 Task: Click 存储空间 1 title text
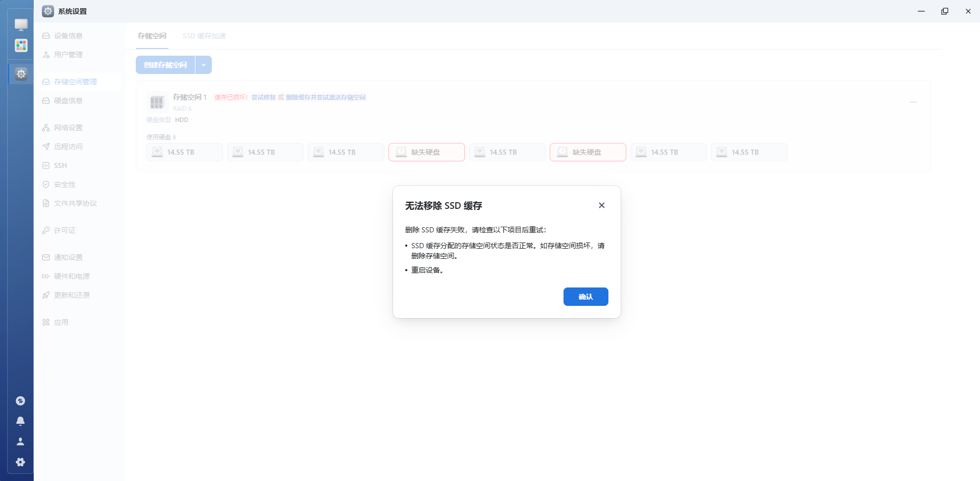pos(190,97)
